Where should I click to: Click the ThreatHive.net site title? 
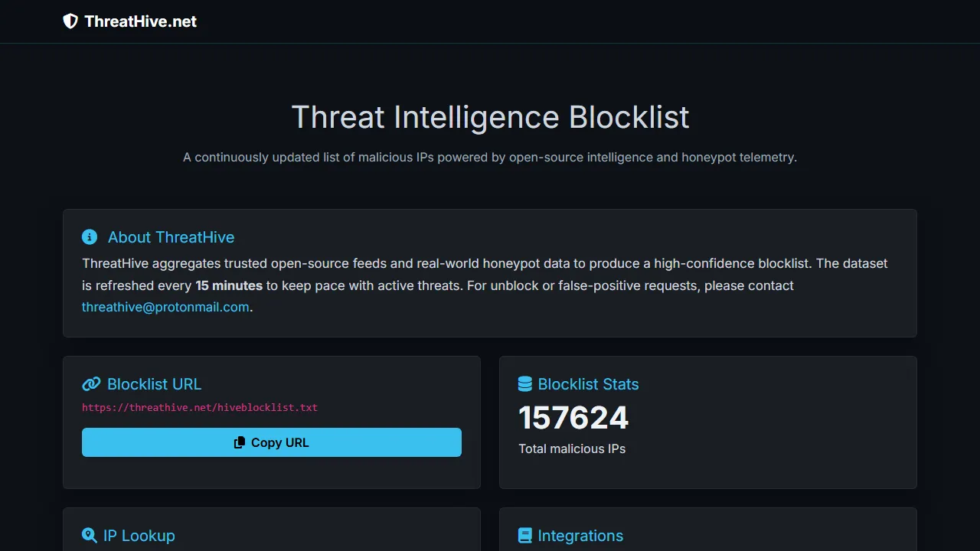coord(142,21)
